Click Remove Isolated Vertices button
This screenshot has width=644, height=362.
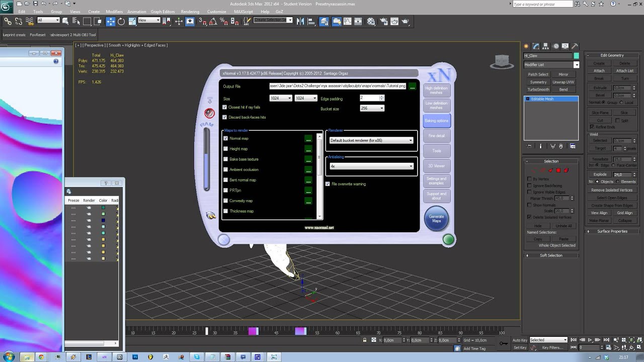[x=612, y=190]
